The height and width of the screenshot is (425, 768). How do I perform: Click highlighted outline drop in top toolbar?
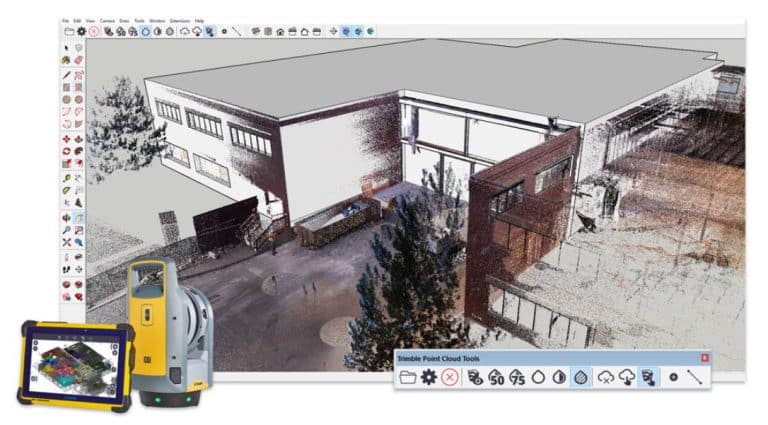click(x=145, y=31)
